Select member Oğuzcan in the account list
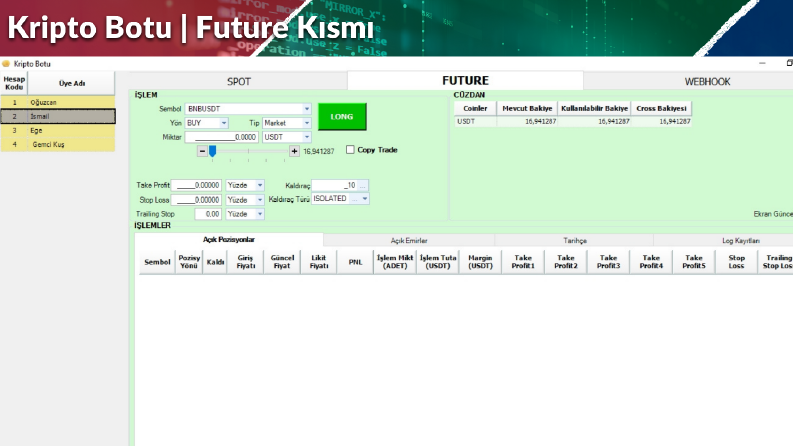 tap(58, 102)
